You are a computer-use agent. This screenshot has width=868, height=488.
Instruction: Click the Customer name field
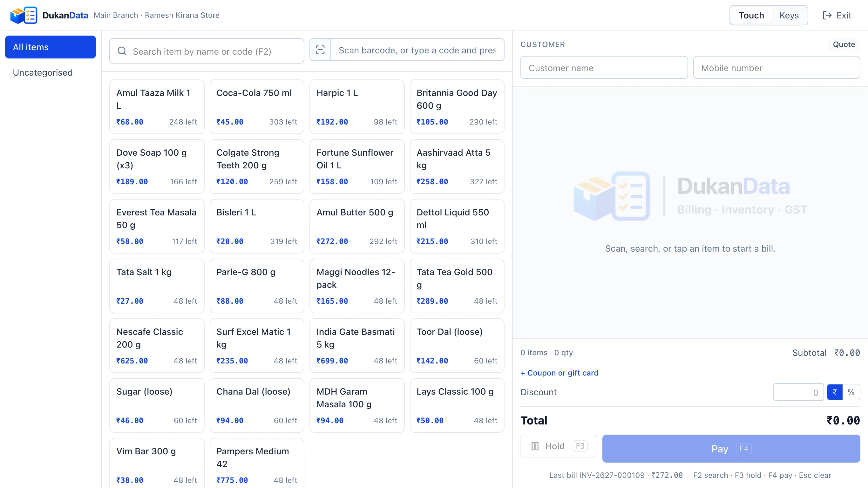coord(604,68)
